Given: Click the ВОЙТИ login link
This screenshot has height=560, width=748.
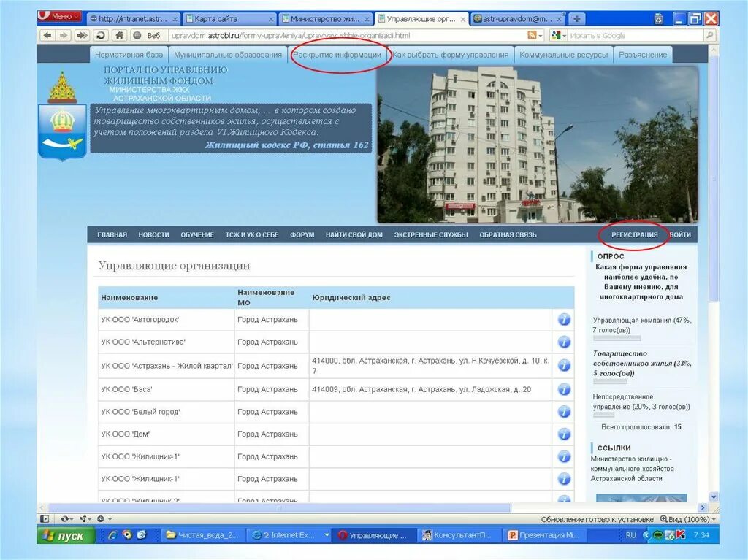Looking at the screenshot, I should [680, 234].
